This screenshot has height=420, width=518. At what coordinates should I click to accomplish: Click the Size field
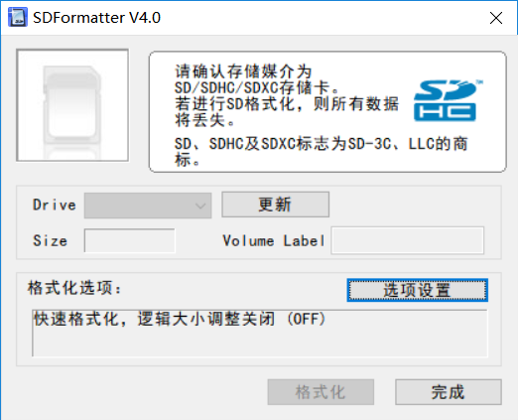(x=130, y=240)
